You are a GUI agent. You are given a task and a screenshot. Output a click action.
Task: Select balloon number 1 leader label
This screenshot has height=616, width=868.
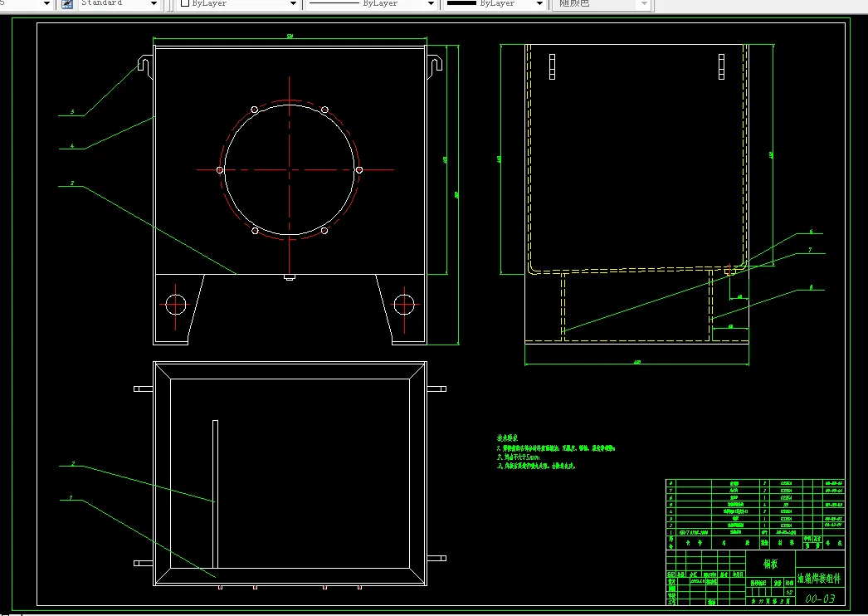click(x=71, y=497)
